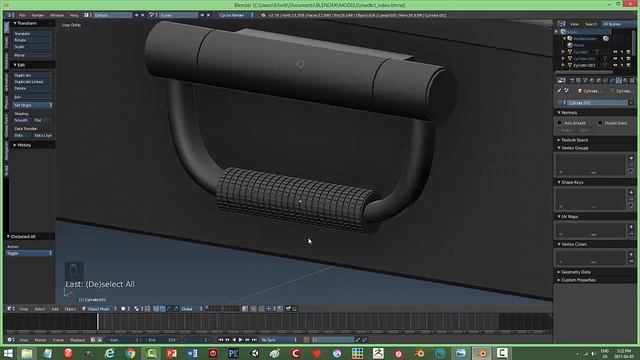
Task: Enable the Auto Smooth checkbox
Action: click(560, 123)
